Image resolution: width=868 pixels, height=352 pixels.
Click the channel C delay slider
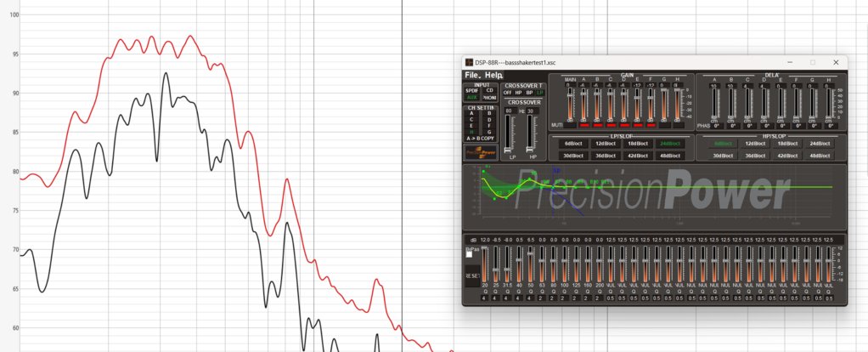[x=747, y=103]
